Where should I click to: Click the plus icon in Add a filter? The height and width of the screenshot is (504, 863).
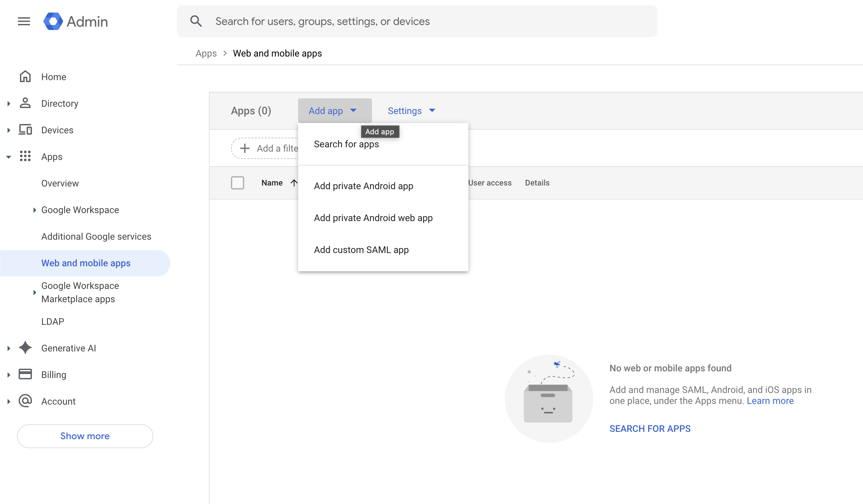(x=245, y=148)
